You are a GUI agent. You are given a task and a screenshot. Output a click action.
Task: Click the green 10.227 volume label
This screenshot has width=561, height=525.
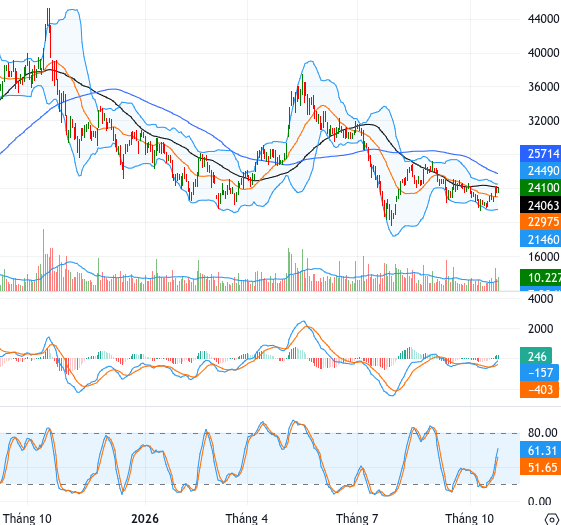pos(540,278)
